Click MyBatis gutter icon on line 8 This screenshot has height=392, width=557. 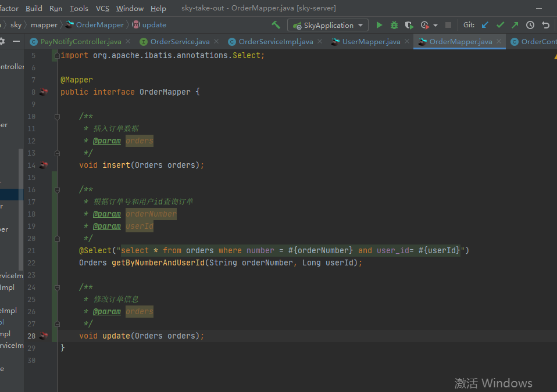pos(44,92)
